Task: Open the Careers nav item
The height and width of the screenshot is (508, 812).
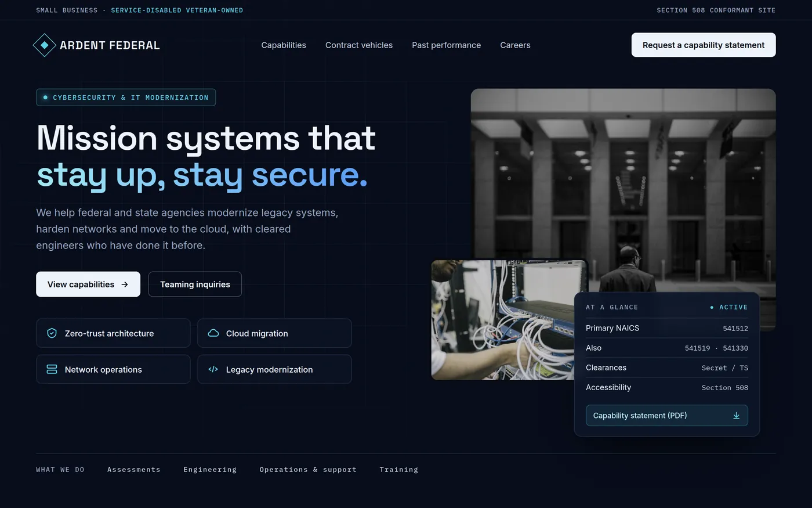Action: [515, 45]
